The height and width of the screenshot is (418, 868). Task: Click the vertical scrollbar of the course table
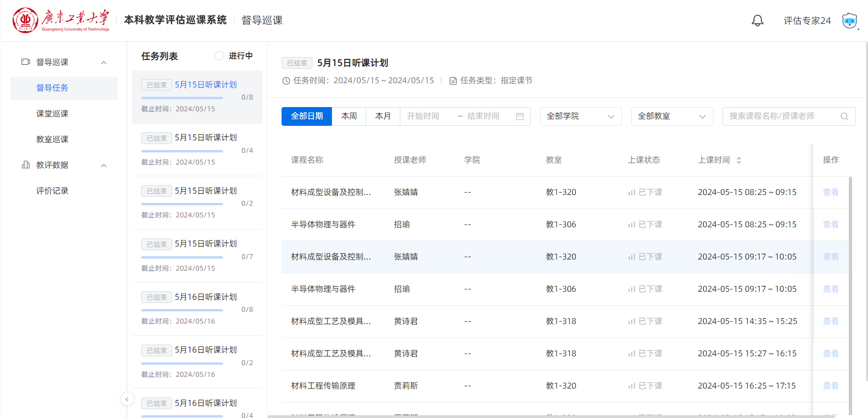pos(850,281)
